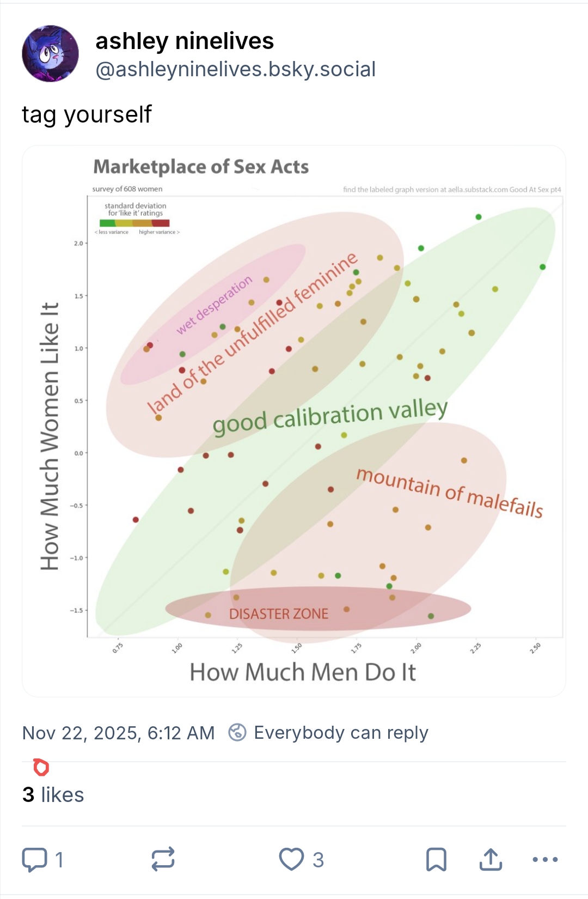This screenshot has height=899, width=588.
Task: Click the Nov 22, 2025 timestamp
Action: (x=118, y=733)
